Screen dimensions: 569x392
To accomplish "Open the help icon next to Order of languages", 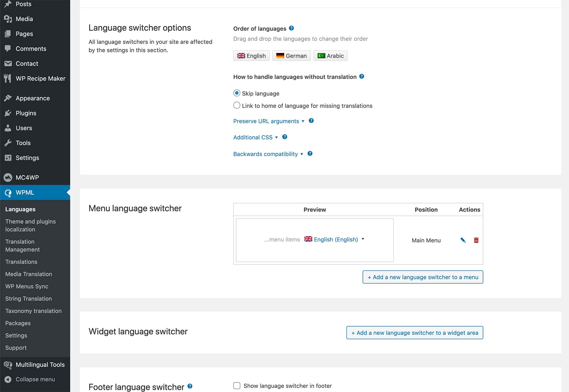I will (291, 28).
